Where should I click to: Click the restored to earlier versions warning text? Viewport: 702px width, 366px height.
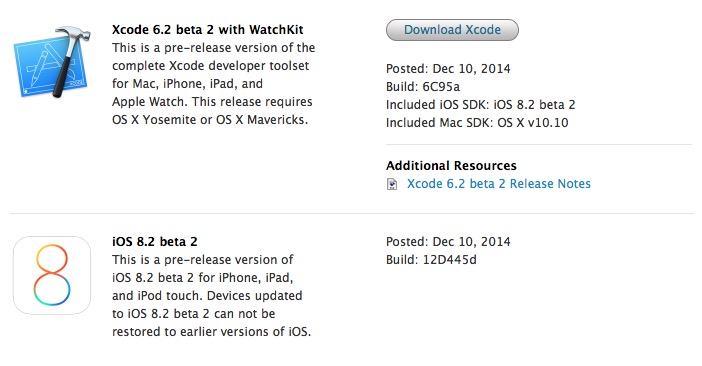tap(211, 332)
